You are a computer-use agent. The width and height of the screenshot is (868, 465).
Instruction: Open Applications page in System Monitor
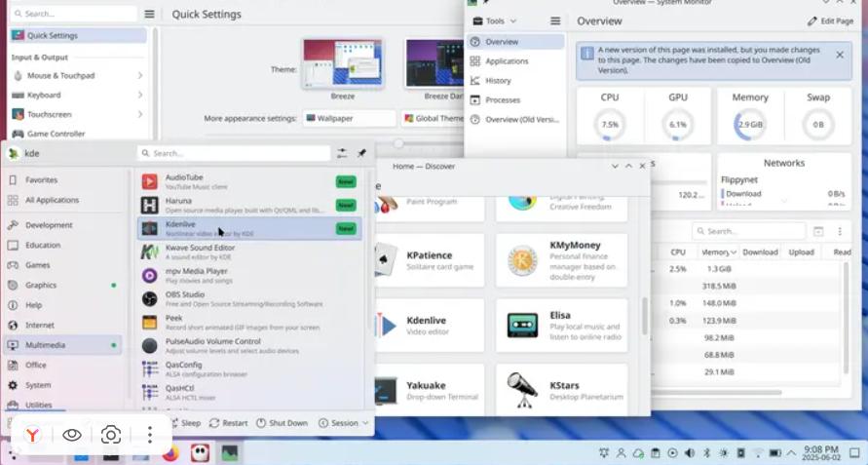pos(516,61)
